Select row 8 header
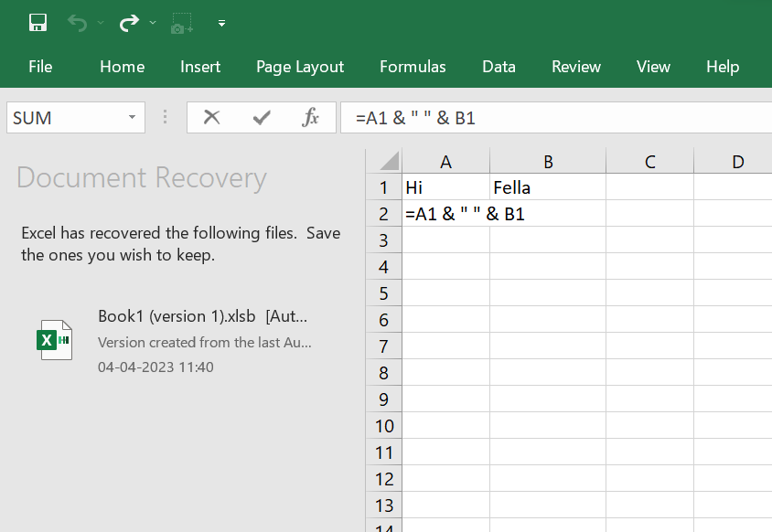This screenshot has height=532, width=772. coord(384,373)
